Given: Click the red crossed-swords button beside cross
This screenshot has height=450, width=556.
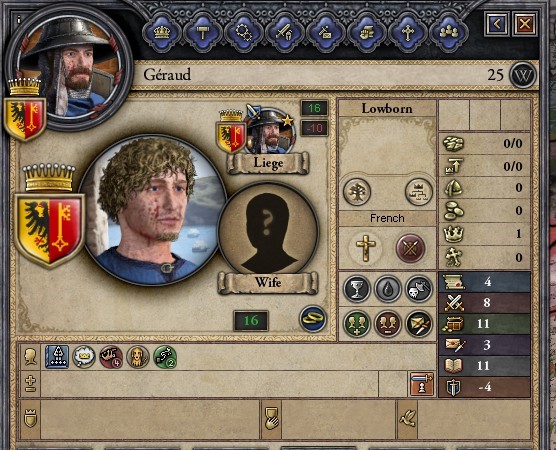Looking at the screenshot, I should [x=410, y=248].
